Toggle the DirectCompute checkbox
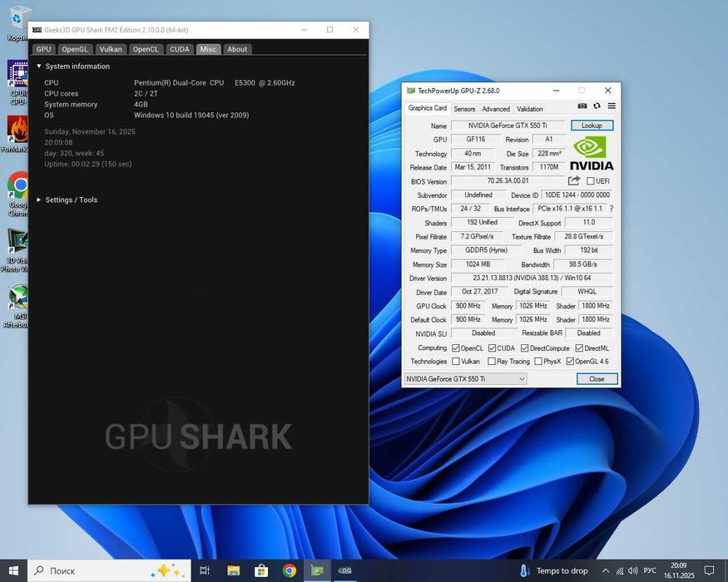The width and height of the screenshot is (728, 582). pyautogui.click(x=525, y=348)
